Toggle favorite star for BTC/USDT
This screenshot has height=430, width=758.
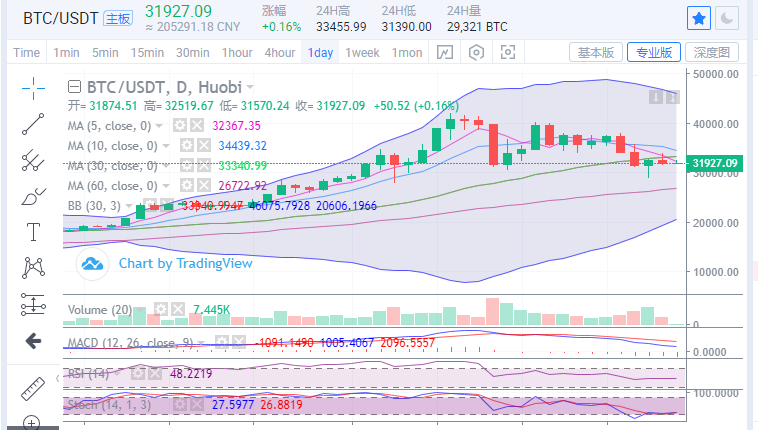tap(699, 19)
